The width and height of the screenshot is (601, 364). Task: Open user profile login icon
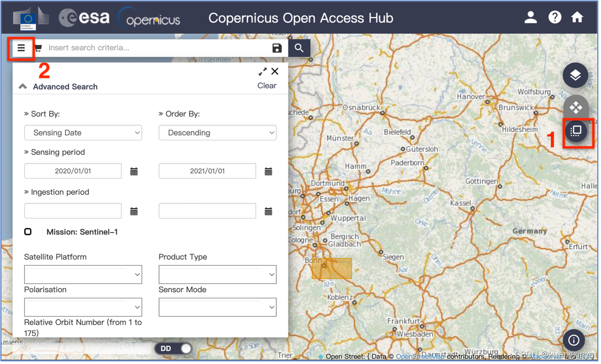pos(531,17)
